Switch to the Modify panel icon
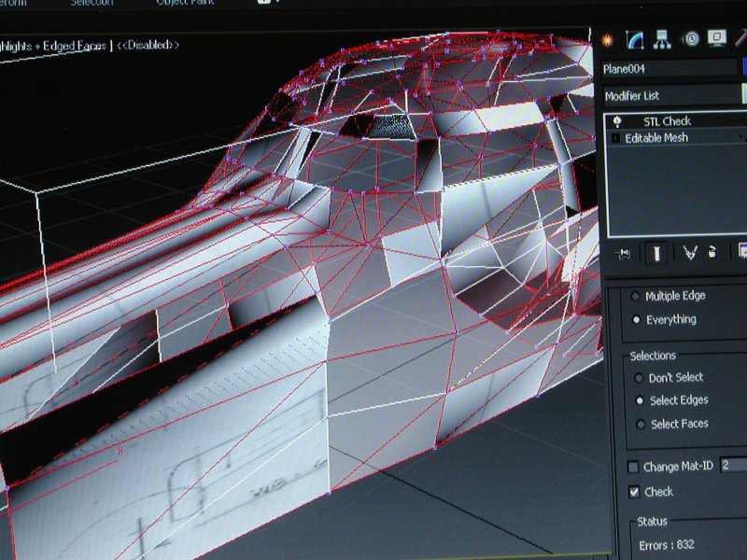 pyautogui.click(x=635, y=39)
